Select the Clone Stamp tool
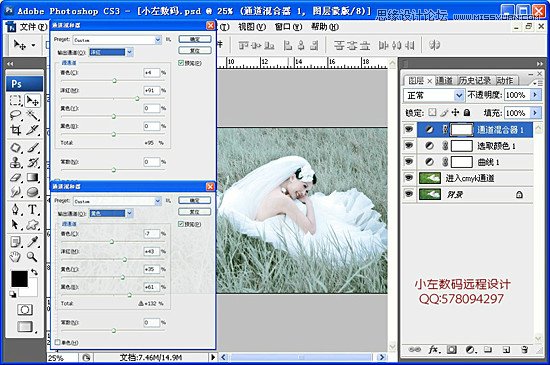 coord(15,162)
